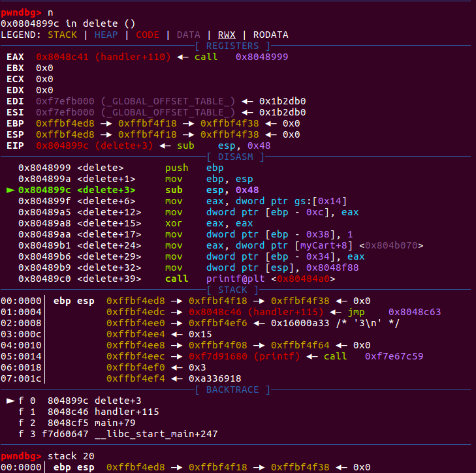Select the blue HEAP legend label

(106, 35)
